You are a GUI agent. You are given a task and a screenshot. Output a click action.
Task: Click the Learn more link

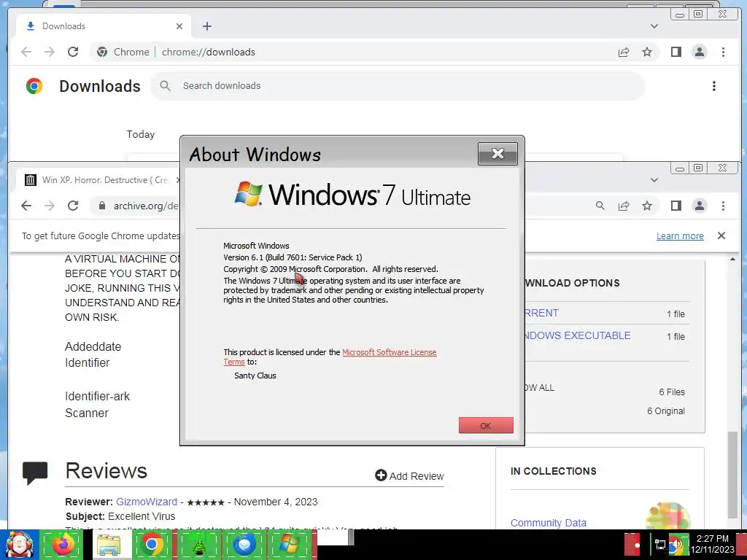click(680, 236)
